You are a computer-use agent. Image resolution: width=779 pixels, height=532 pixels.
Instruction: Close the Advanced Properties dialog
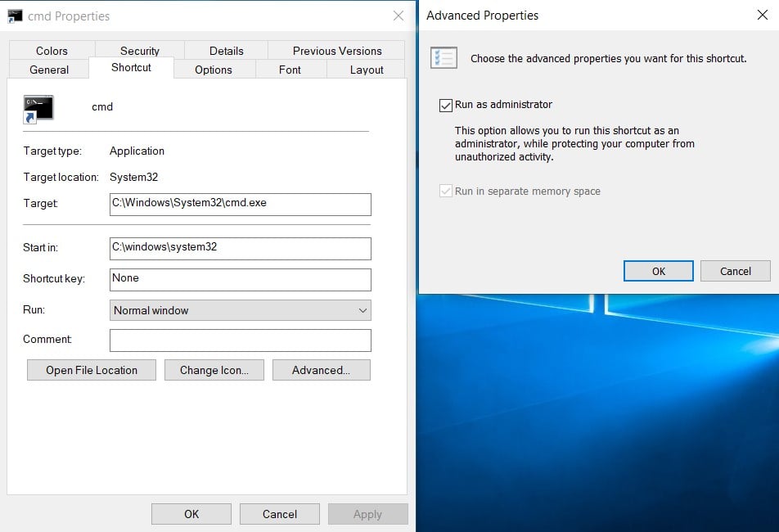tap(762, 15)
